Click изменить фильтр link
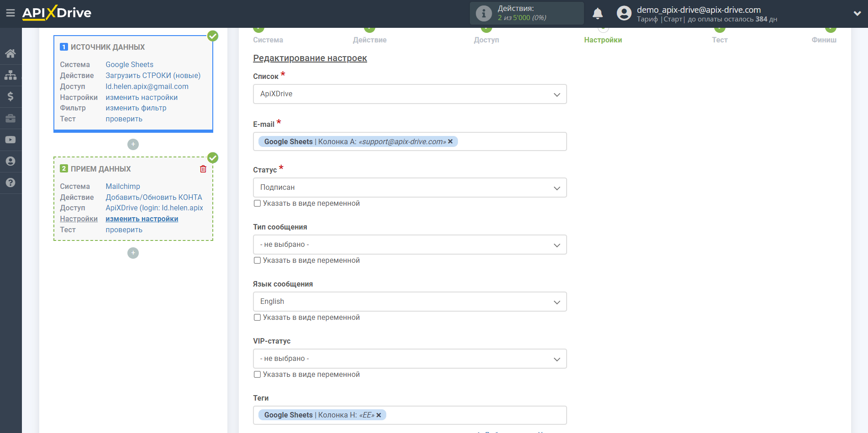This screenshot has width=868, height=433. [x=136, y=108]
